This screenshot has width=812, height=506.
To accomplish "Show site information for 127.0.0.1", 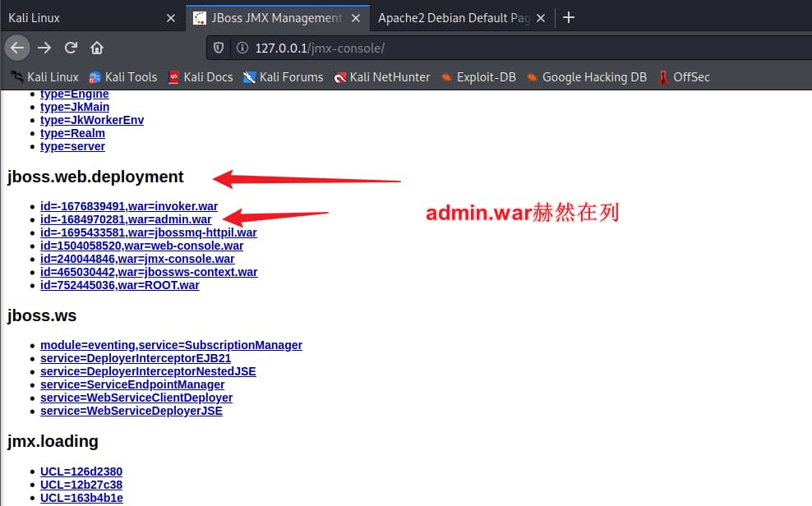I will [242, 48].
